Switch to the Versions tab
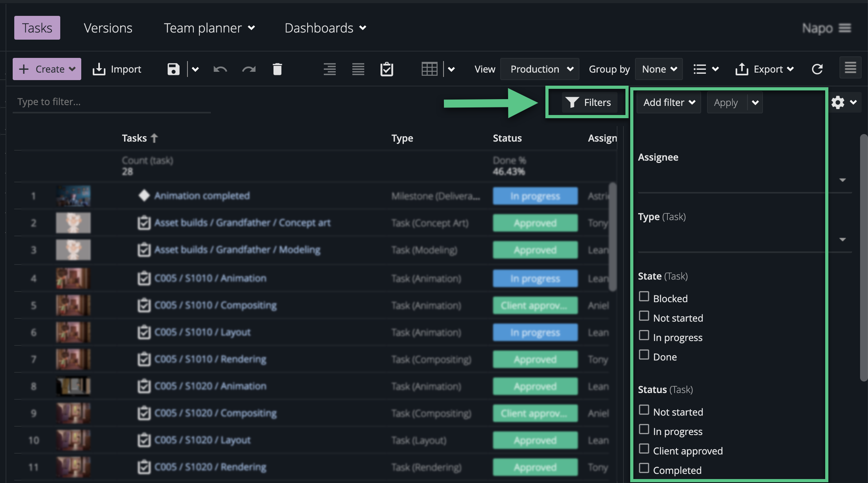This screenshot has width=868, height=483. click(x=108, y=28)
